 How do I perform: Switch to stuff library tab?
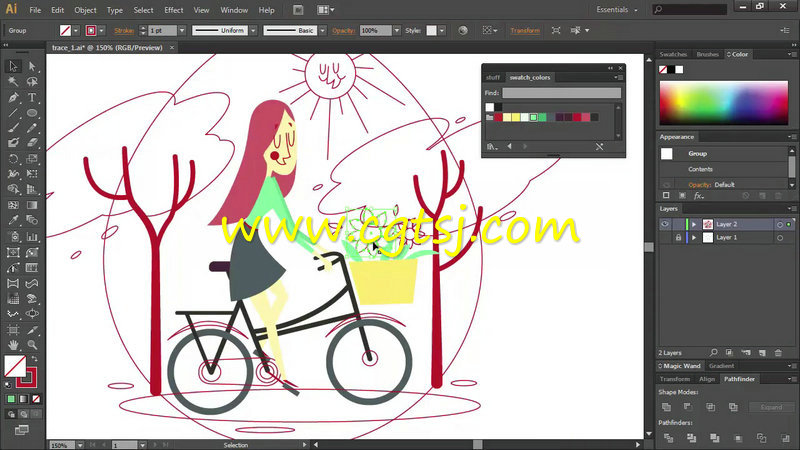[x=493, y=78]
